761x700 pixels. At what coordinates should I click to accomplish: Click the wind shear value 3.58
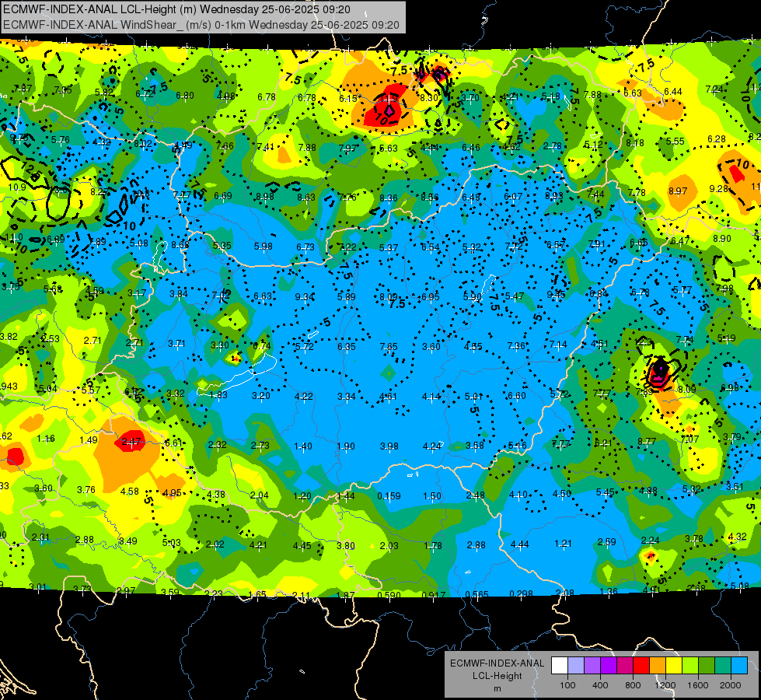[475, 446]
